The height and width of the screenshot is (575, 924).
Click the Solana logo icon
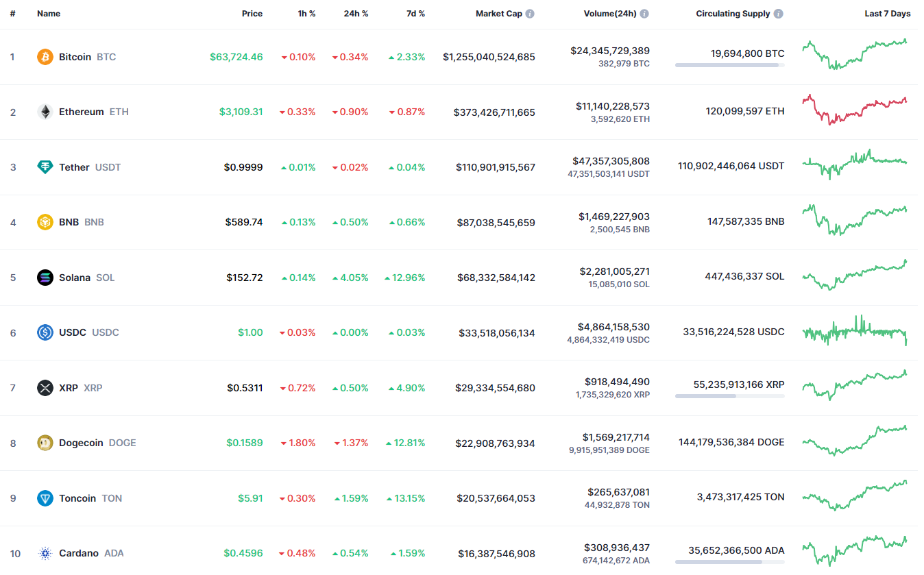[x=45, y=278]
